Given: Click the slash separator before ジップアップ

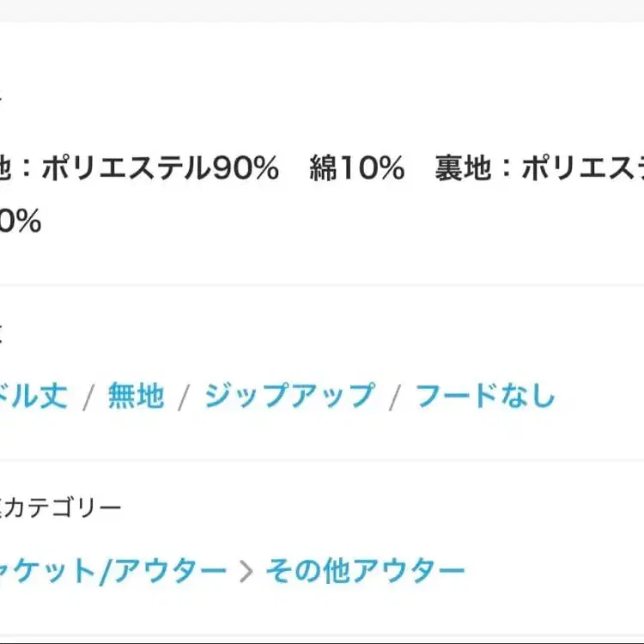Looking at the screenshot, I should [184, 398].
